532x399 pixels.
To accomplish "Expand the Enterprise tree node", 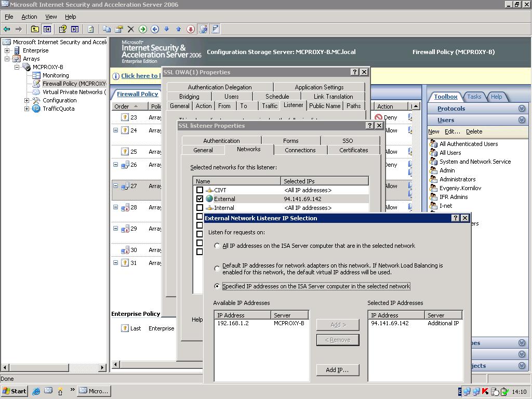I will [x=7, y=50].
